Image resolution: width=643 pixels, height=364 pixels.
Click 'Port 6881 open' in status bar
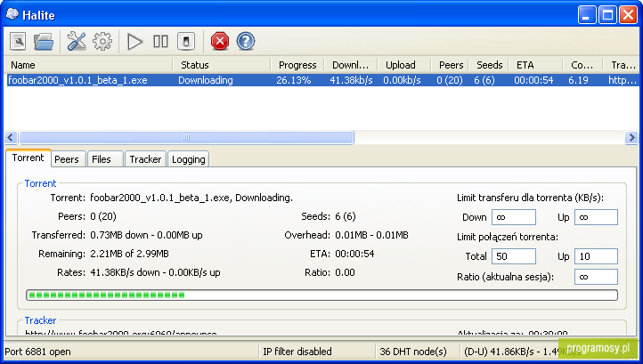(37, 352)
